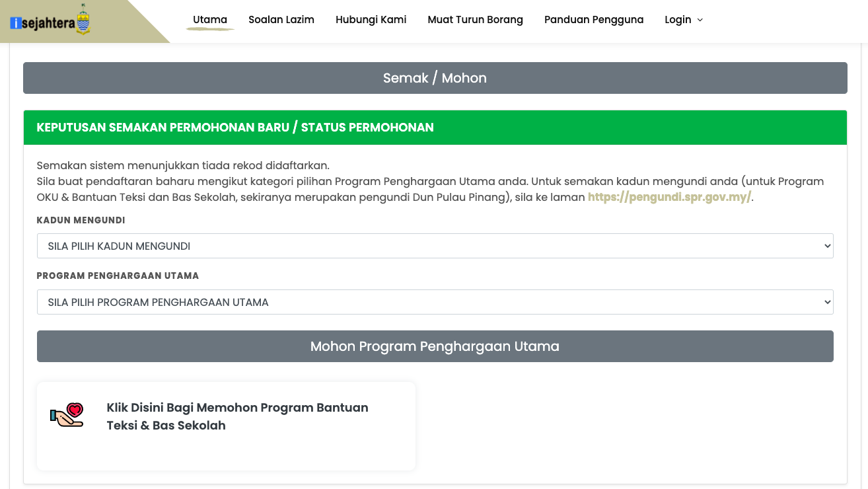
Task: Go to Hubungi Kami
Action: tap(371, 19)
